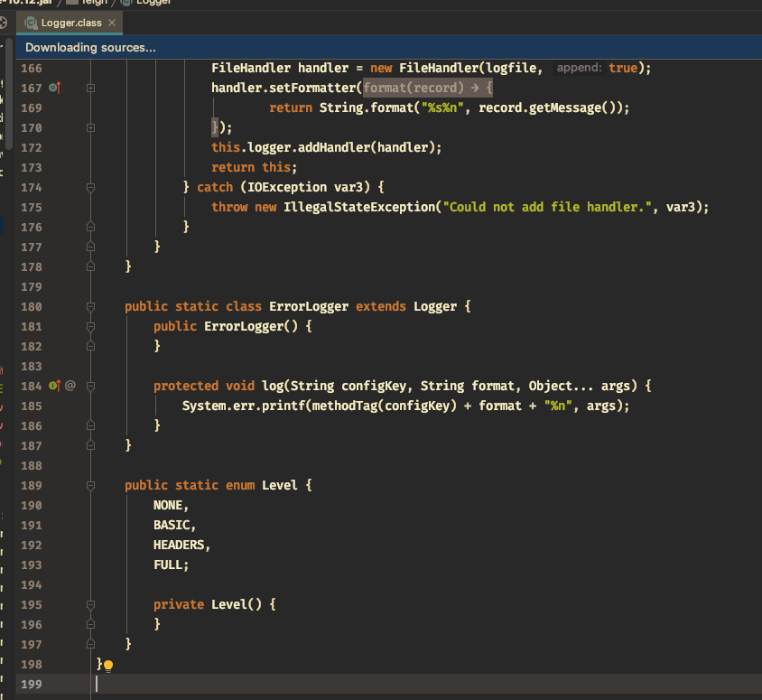Click line number 193 in the gutter
The image size is (762, 700).
[32, 565]
